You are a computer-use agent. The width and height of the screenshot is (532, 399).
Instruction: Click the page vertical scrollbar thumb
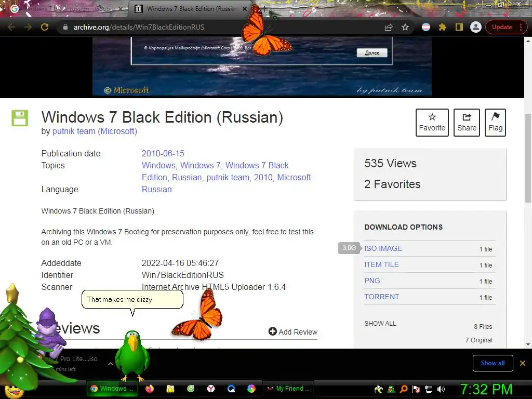pyautogui.click(x=528, y=158)
